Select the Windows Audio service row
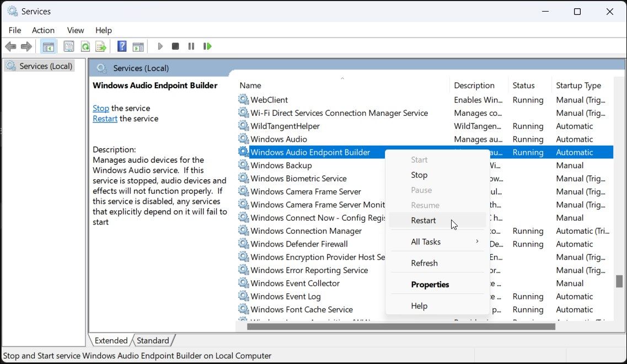Screen dimensions: 627x364 click(278, 139)
